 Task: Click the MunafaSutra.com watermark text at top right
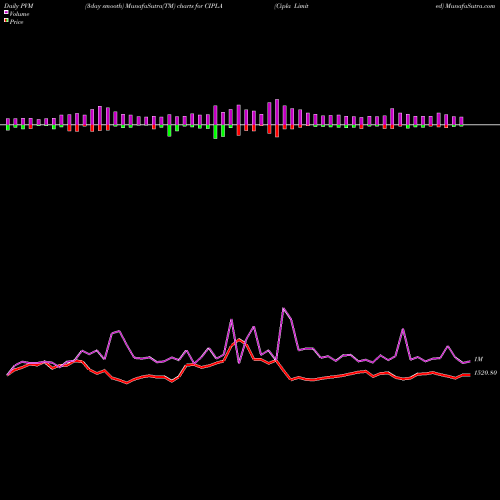pyautogui.click(x=465, y=6)
